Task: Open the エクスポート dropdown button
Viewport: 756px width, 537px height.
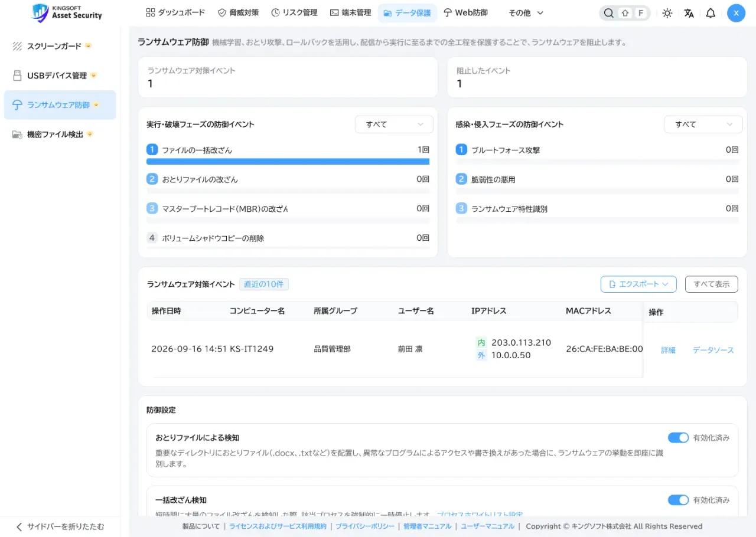Action: tap(638, 284)
